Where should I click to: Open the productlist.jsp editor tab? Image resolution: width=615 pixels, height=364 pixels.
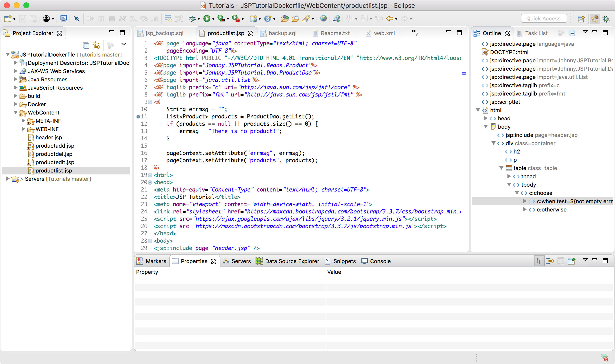(x=225, y=33)
